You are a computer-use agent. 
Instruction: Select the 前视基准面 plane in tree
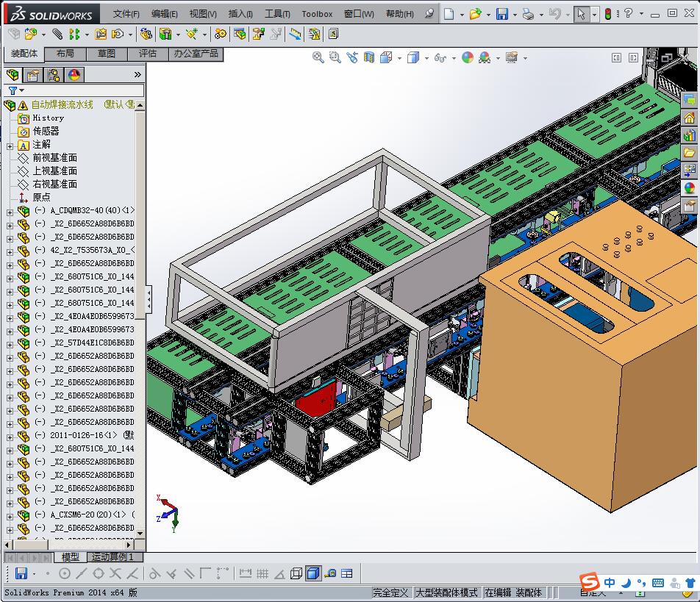54,157
